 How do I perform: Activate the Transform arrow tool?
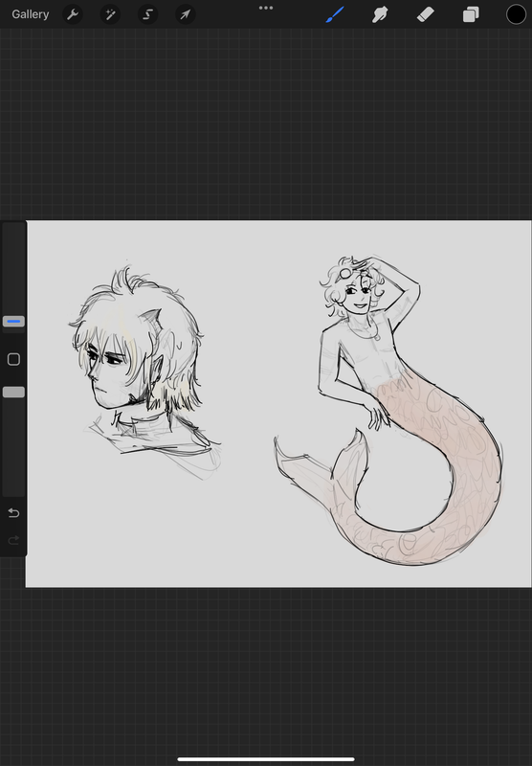[186, 14]
